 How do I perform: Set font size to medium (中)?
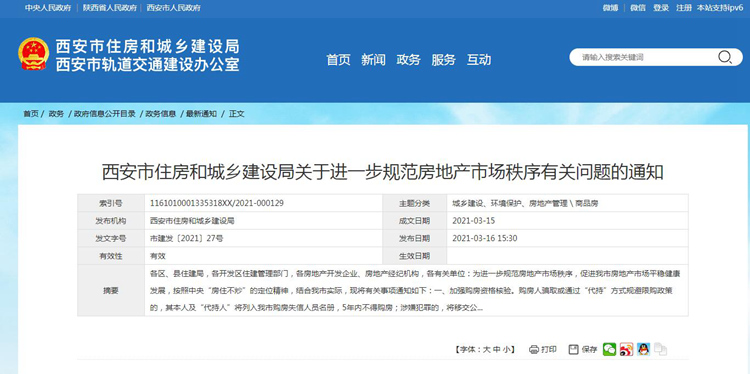pos(497,350)
